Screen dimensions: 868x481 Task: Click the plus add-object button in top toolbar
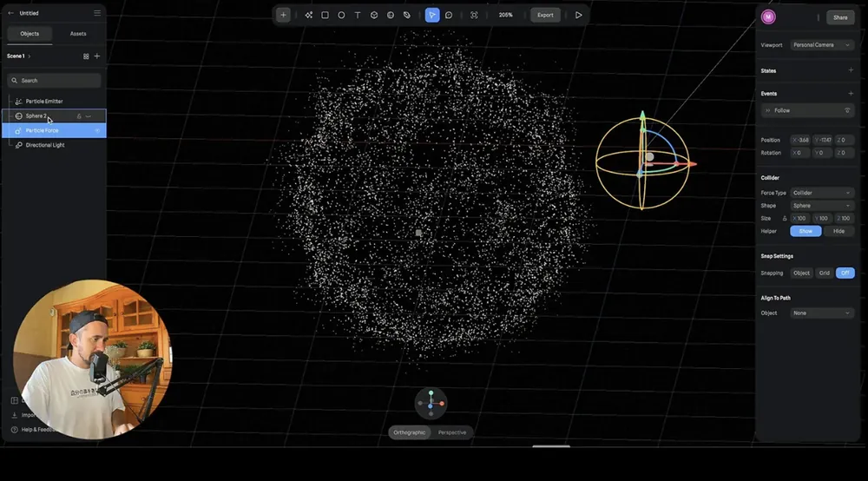[283, 15]
